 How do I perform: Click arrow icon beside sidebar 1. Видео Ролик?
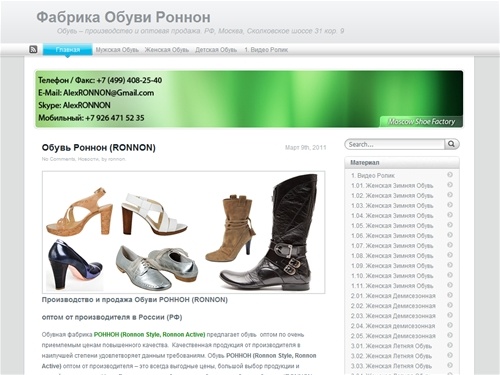[x=450, y=175]
